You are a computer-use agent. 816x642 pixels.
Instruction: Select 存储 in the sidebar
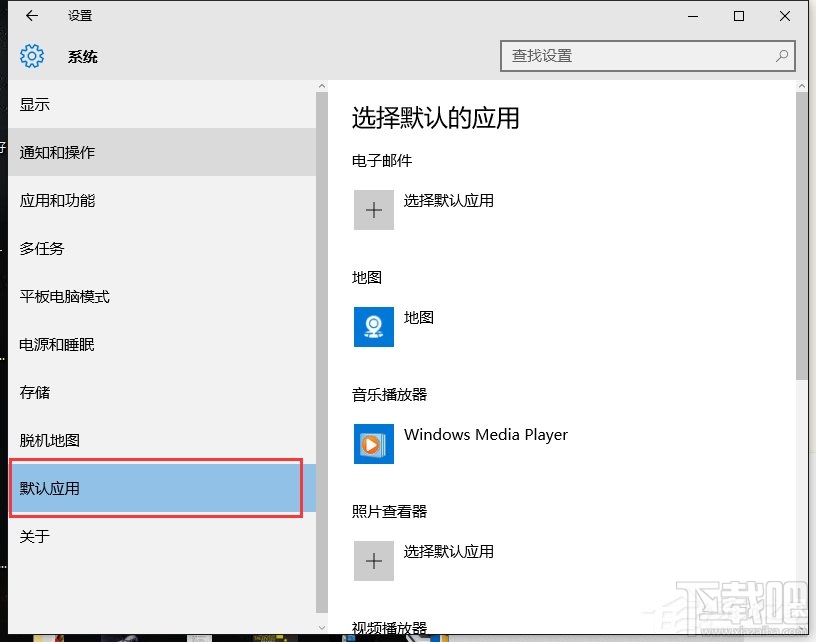click(34, 392)
